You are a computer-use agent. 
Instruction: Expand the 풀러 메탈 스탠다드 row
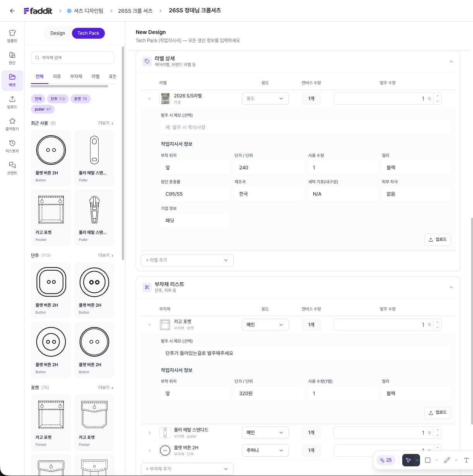(x=149, y=433)
